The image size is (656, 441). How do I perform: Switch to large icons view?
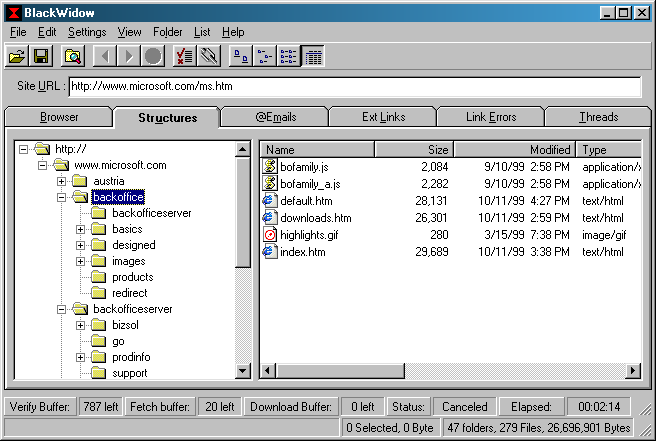point(241,56)
